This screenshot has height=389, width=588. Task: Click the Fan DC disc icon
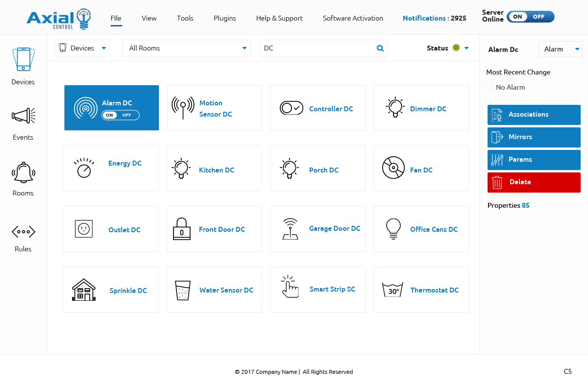393,168
